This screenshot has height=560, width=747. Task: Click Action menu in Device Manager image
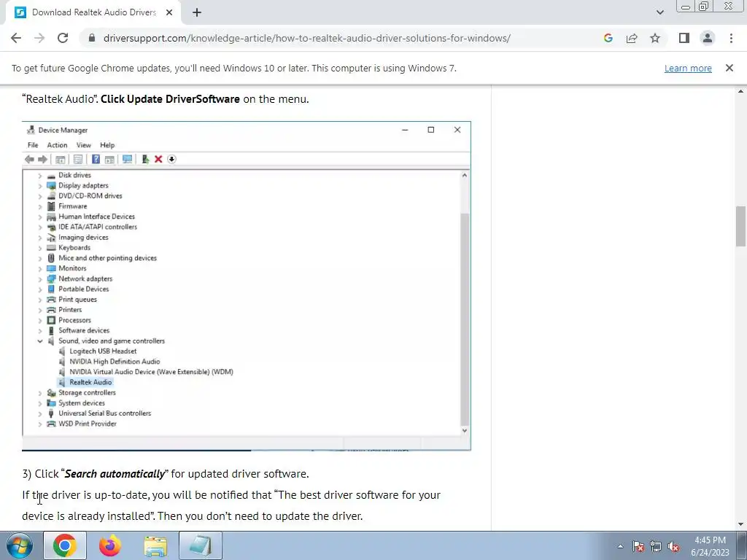pyautogui.click(x=57, y=145)
